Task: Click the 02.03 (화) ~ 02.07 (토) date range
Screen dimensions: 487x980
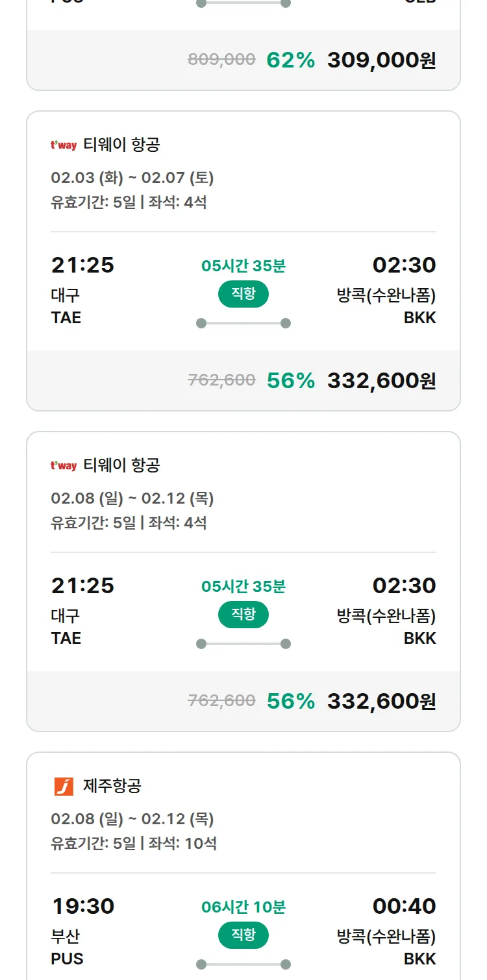Action: (x=132, y=177)
